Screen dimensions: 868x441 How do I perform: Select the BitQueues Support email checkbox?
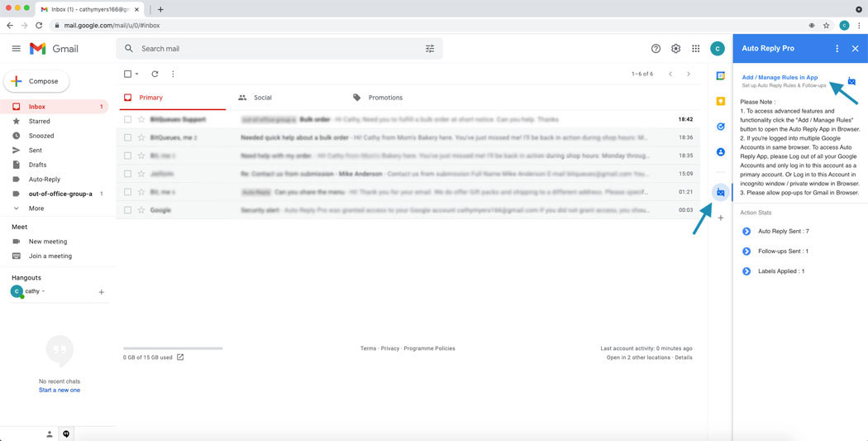128,119
